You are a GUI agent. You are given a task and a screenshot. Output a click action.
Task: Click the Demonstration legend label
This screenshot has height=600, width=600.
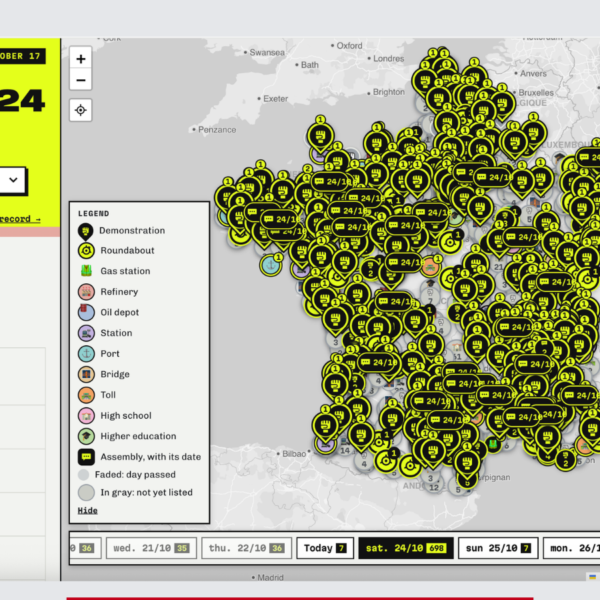coord(132,230)
